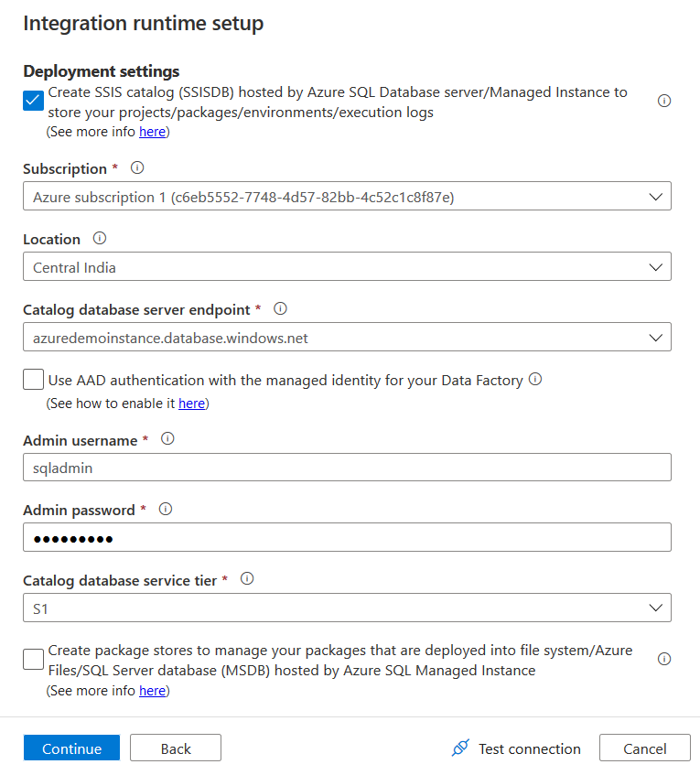Open the 'here' link for enabling AAD
The image size is (700, 775).
point(191,404)
